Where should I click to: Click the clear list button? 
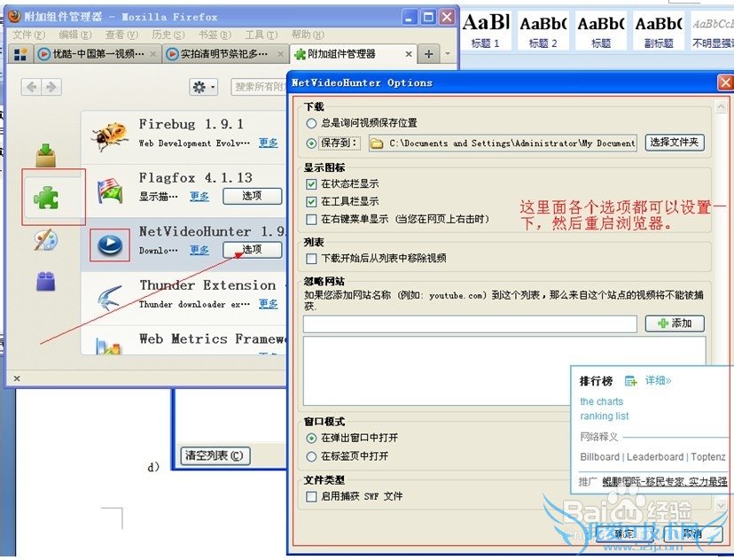[215, 455]
